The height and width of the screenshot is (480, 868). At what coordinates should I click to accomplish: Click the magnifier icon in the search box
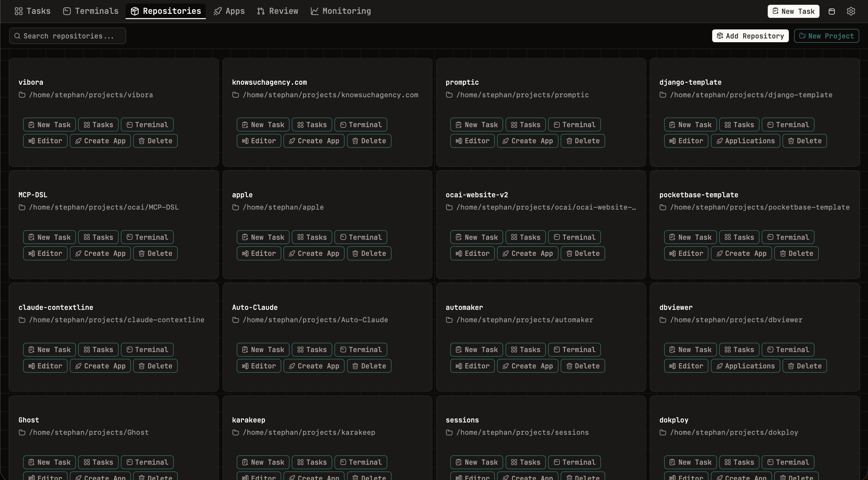tap(17, 36)
